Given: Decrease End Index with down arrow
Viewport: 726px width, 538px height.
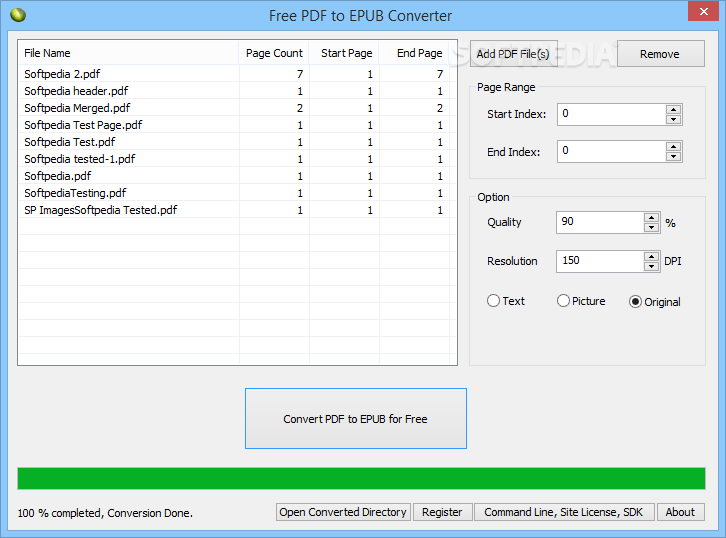Looking at the screenshot, I should pyautogui.click(x=673, y=156).
